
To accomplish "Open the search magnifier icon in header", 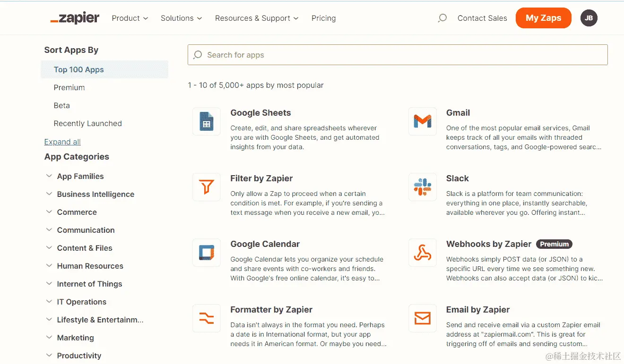I will pyautogui.click(x=442, y=18).
